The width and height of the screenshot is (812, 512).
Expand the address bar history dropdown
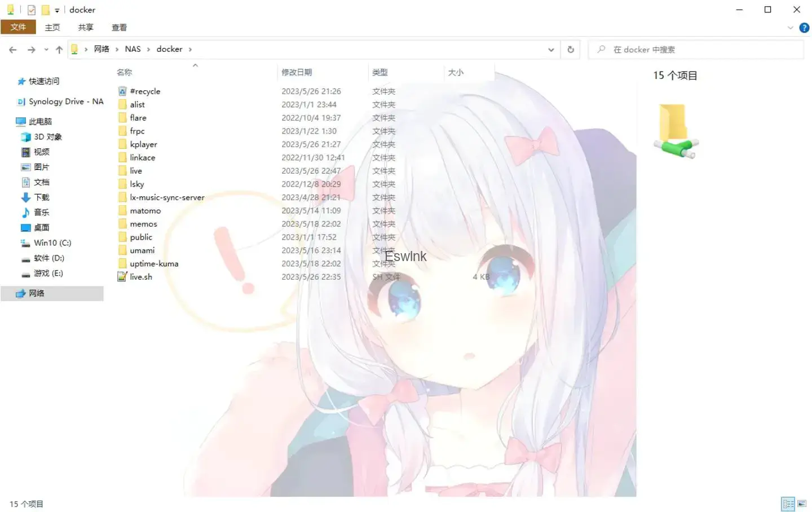click(551, 50)
